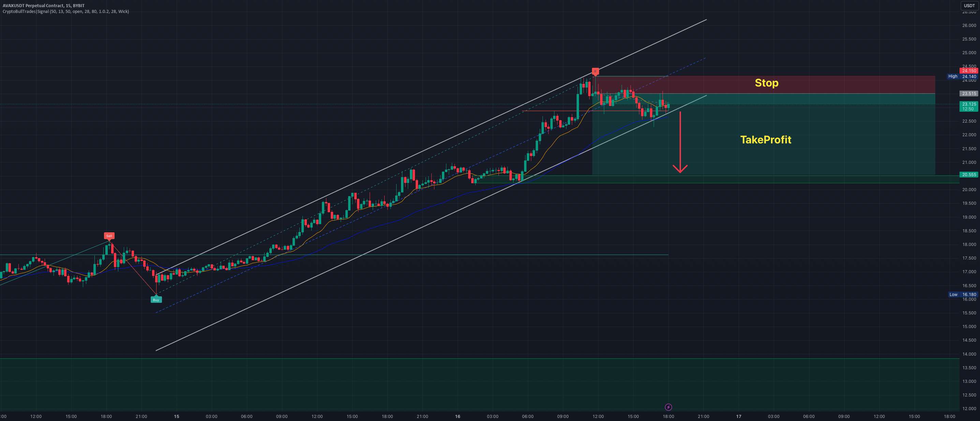This screenshot has width=980, height=421.
Task: Click the red downward arrow drawing
Action: click(x=680, y=142)
